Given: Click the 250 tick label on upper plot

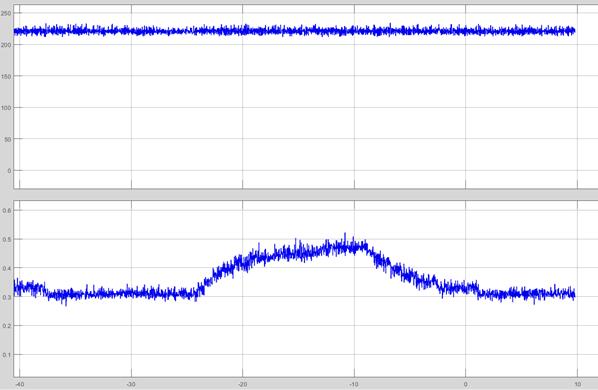Looking at the screenshot, I should (x=6, y=13).
